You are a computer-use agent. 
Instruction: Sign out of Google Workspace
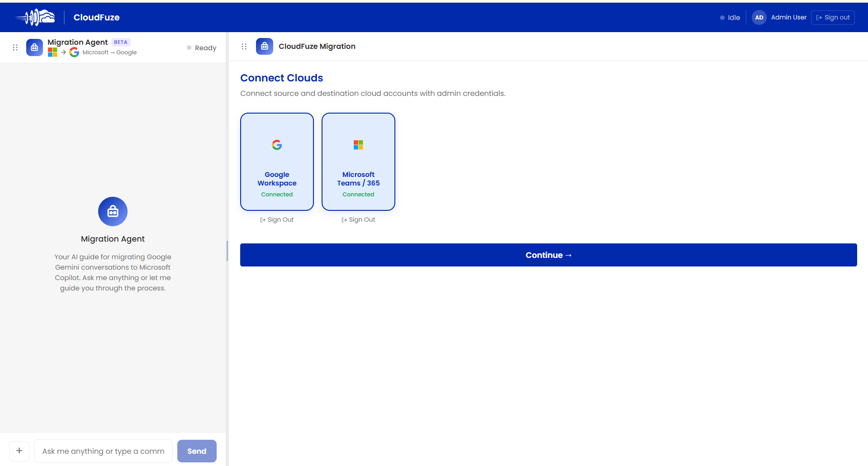277,220
